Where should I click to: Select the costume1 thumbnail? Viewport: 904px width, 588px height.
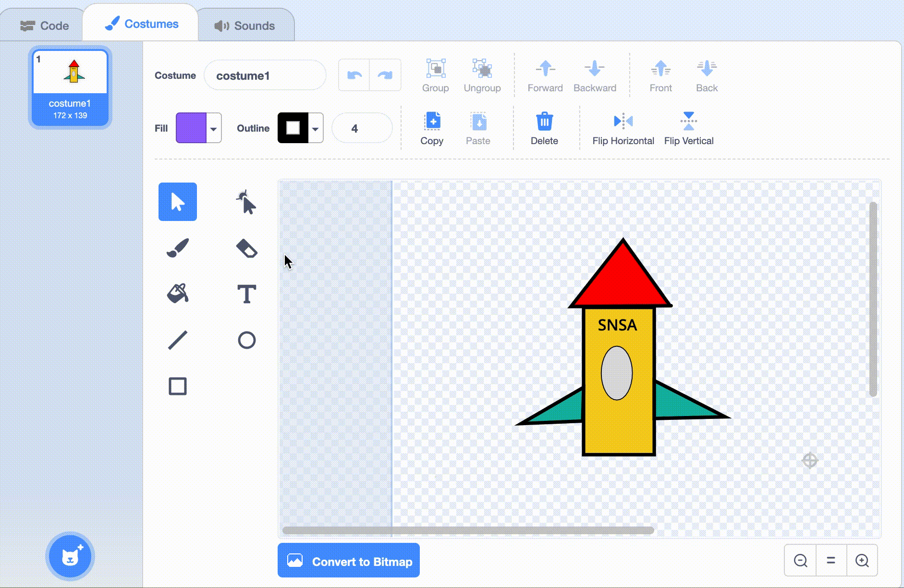pyautogui.click(x=70, y=88)
